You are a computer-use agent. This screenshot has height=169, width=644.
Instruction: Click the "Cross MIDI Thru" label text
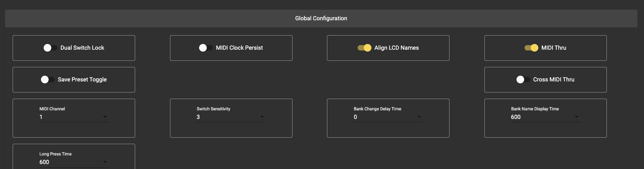[554, 80]
